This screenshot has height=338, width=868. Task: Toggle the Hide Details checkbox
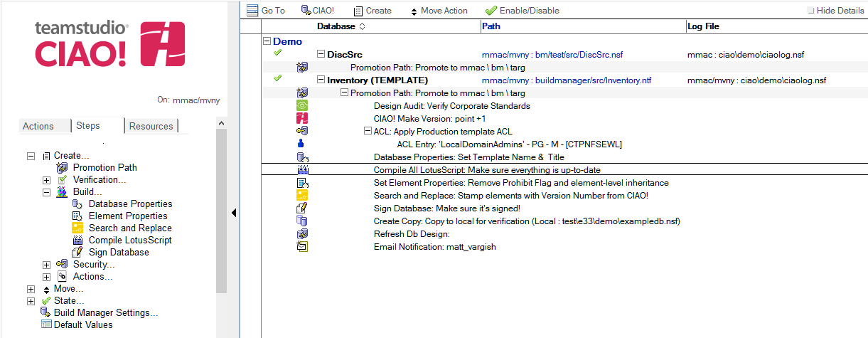click(810, 11)
